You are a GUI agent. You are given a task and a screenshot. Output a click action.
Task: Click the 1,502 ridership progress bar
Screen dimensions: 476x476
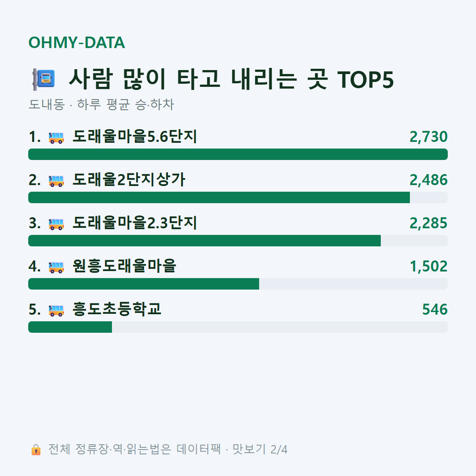point(238,284)
